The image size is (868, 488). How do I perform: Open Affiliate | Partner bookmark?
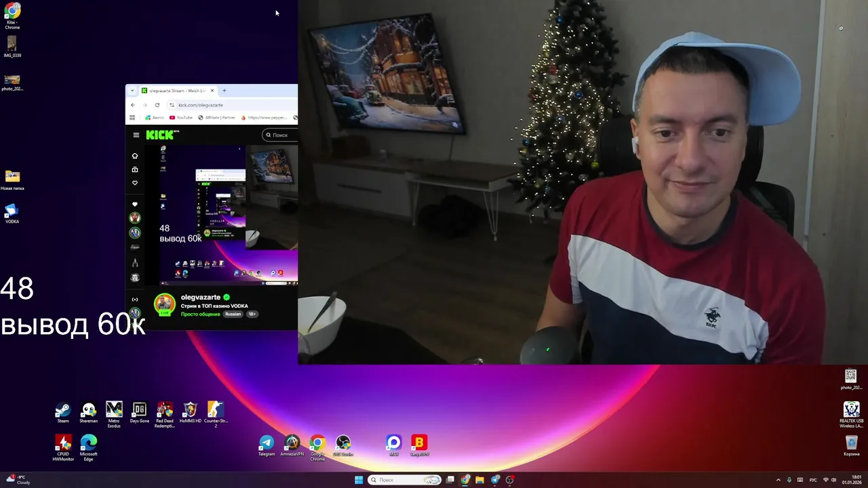217,118
